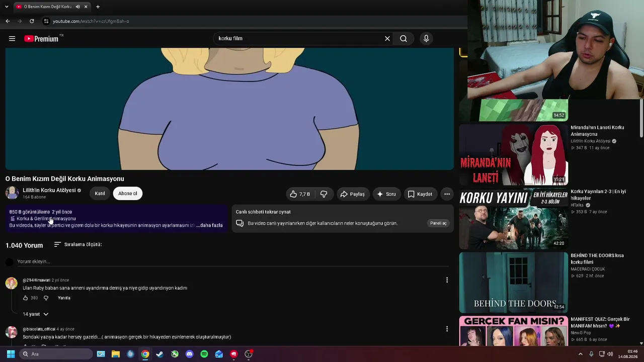Screen dimensions: 644x362
Task: Join the channel via Katıl
Action: 100,194
